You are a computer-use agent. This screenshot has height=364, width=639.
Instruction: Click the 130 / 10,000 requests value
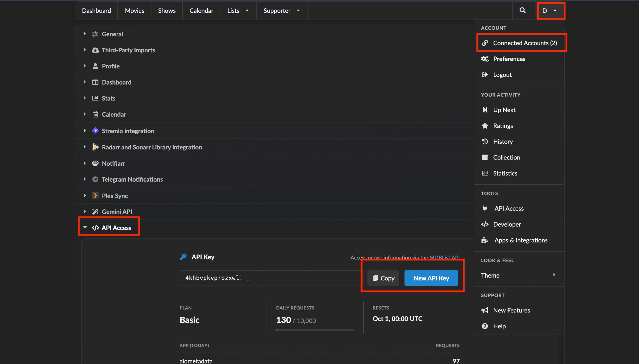click(x=296, y=320)
